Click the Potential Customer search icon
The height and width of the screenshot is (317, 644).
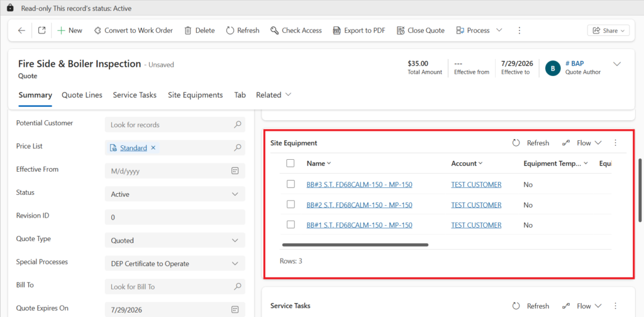(237, 125)
